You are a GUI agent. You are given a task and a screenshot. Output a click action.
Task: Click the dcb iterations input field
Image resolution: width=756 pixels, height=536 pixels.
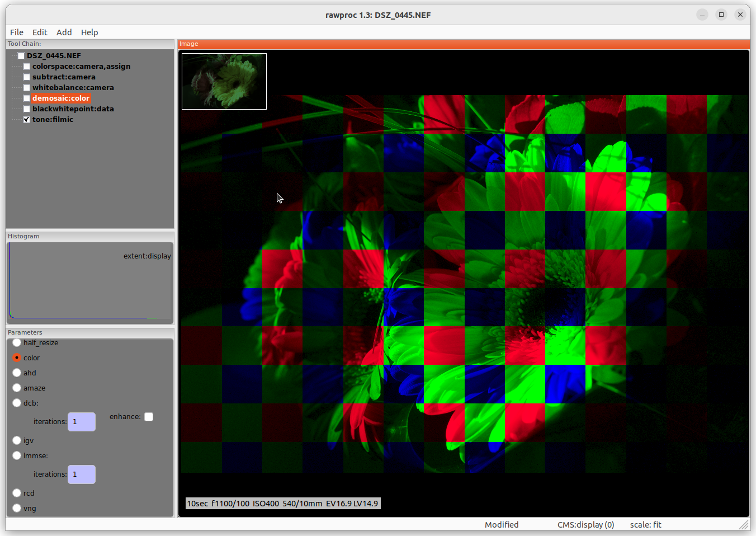click(x=82, y=422)
